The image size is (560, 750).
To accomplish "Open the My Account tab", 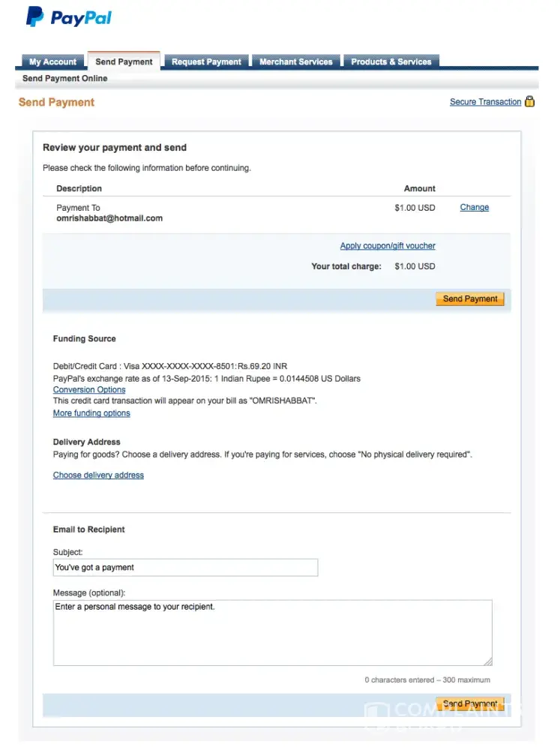I will point(52,62).
